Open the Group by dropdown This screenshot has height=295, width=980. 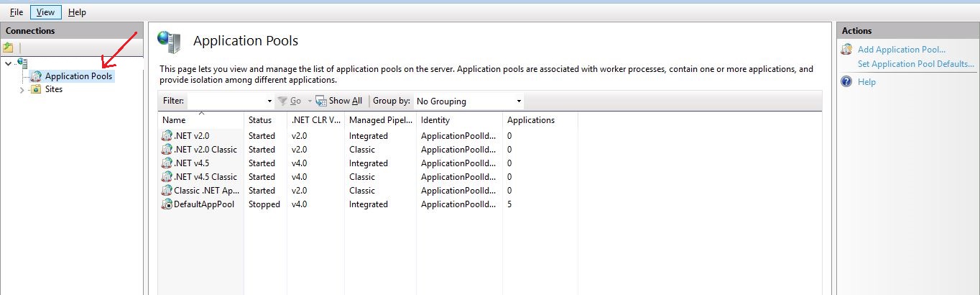(x=519, y=101)
